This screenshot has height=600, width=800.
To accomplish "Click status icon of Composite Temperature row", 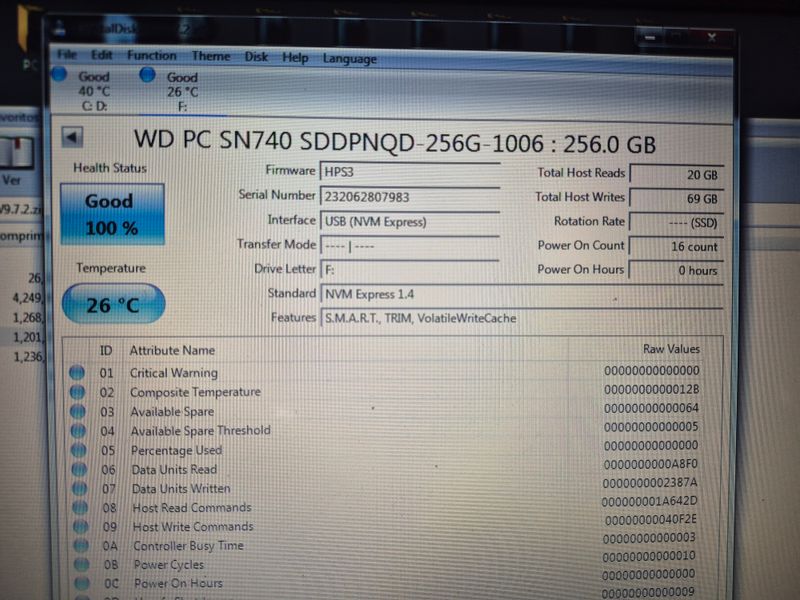I will 78,392.
